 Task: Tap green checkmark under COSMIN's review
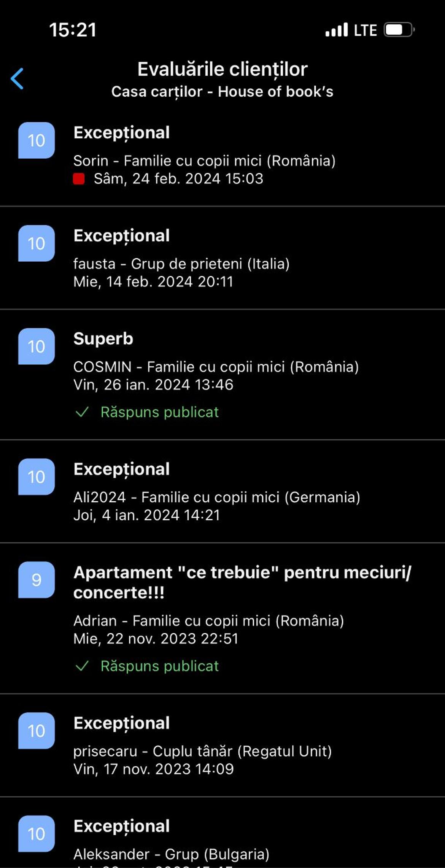pyautogui.click(x=82, y=412)
